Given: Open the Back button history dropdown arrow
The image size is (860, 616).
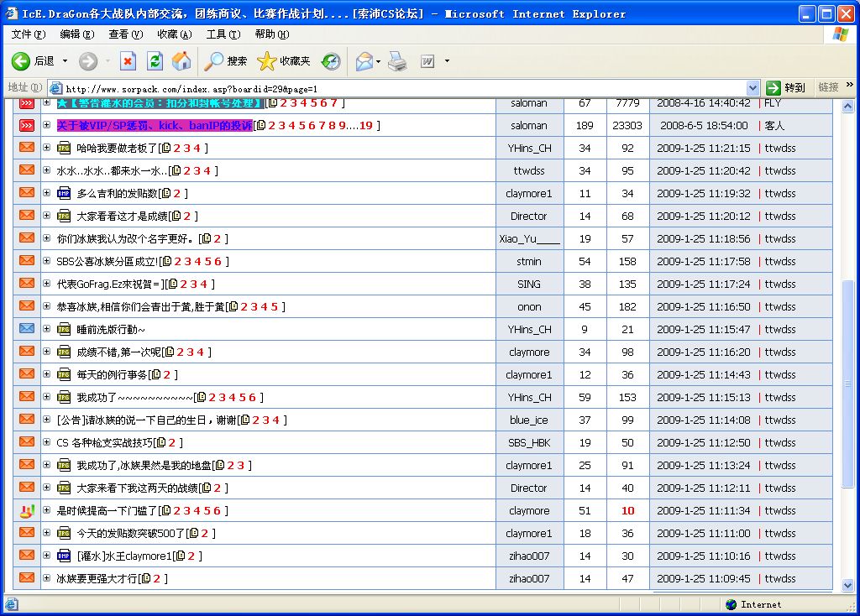Looking at the screenshot, I should click(66, 61).
